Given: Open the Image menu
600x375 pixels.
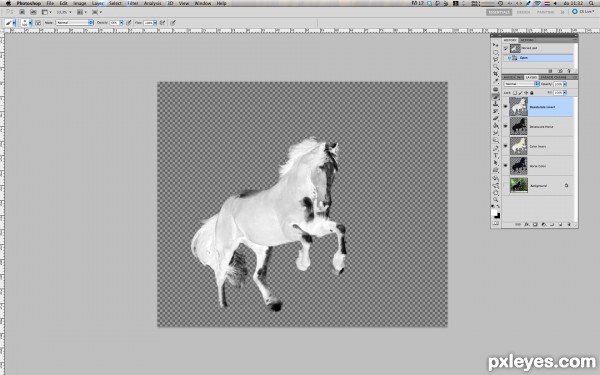Looking at the screenshot, I should click(80, 3).
